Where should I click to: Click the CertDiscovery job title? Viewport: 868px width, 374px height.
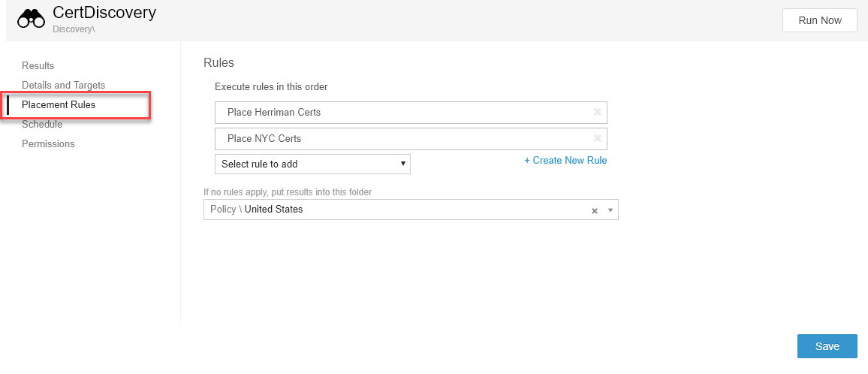click(104, 13)
